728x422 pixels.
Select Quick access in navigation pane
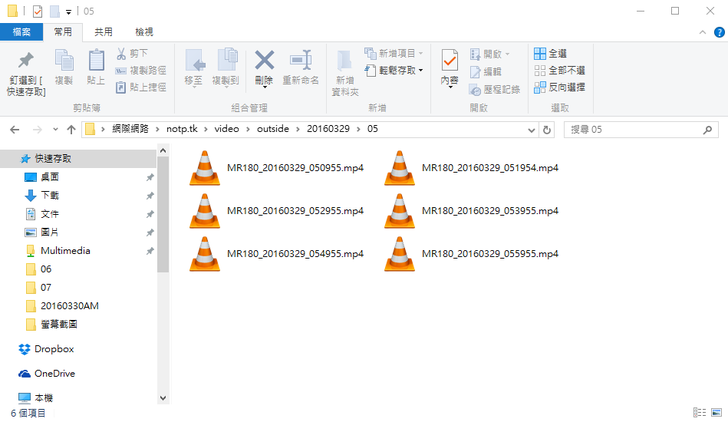point(78,159)
